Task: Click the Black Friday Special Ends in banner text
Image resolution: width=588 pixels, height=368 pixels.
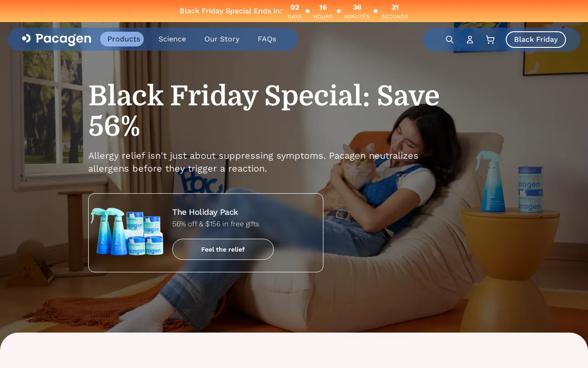Action: tap(231, 11)
